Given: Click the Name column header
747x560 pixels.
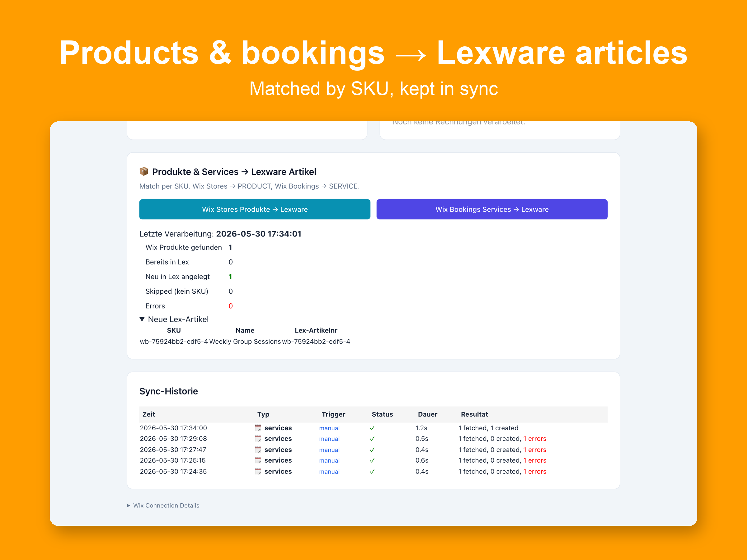Looking at the screenshot, I should pos(245,330).
